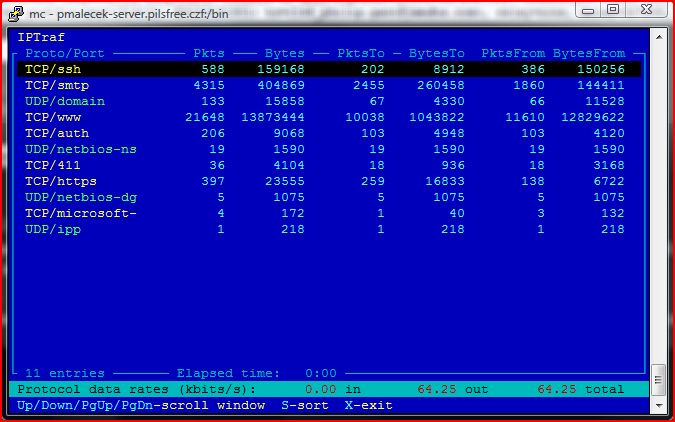Select the TCP/ssh row
The width and height of the screenshot is (675, 422).
tap(329, 69)
